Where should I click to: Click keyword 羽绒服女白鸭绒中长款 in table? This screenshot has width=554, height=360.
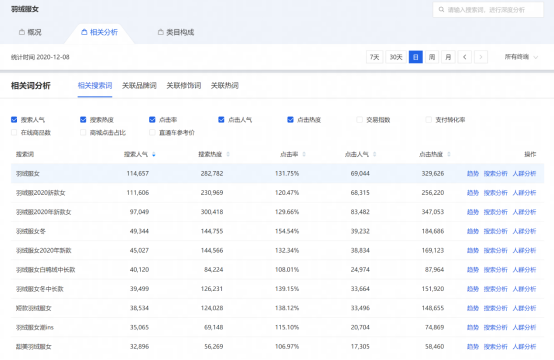[46, 270]
